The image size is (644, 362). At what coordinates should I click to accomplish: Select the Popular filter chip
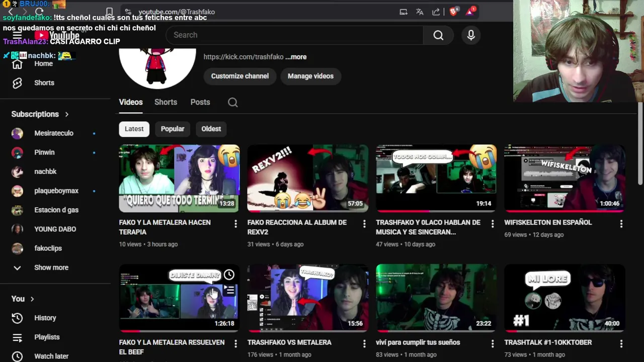[173, 129]
